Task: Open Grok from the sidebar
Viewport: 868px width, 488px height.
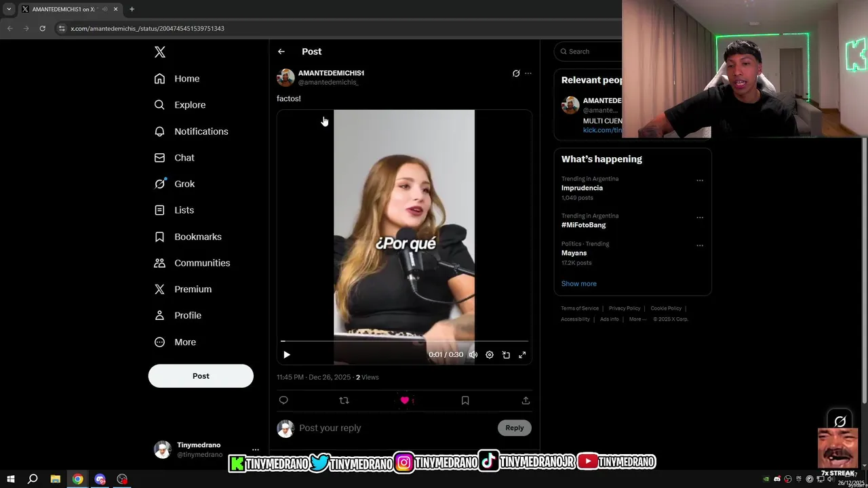Action: (174, 184)
